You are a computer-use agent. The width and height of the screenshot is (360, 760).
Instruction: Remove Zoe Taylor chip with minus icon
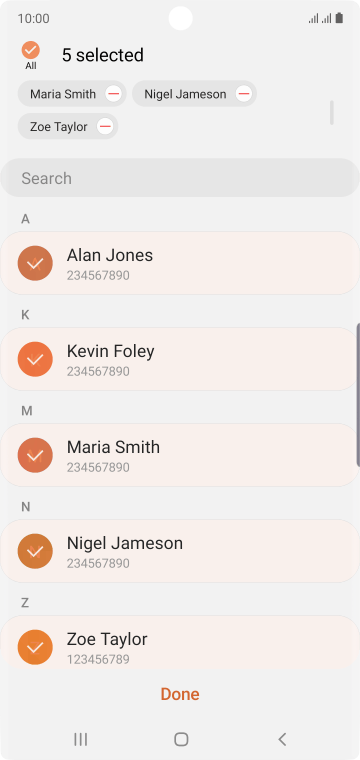(x=105, y=127)
